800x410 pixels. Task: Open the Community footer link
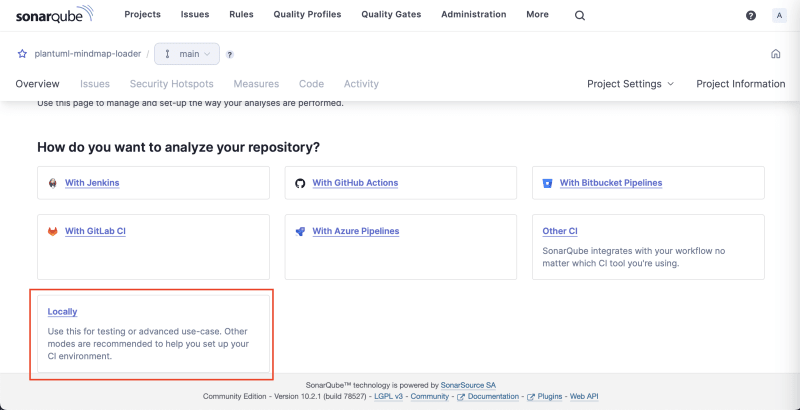point(430,396)
